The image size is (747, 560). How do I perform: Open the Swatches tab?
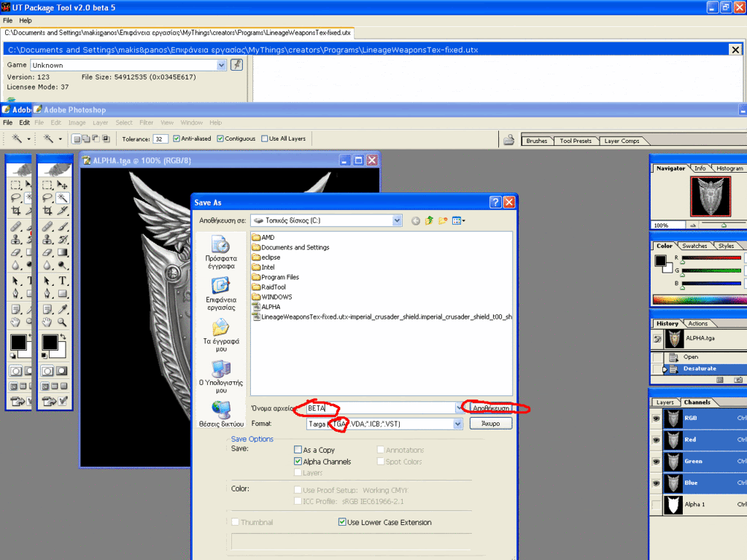(694, 246)
